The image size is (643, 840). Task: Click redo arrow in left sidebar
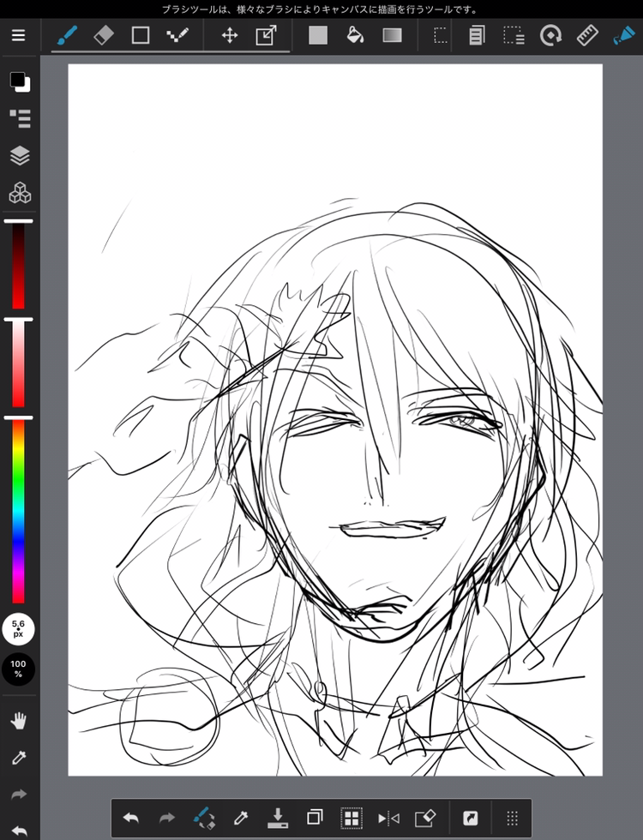tap(19, 795)
